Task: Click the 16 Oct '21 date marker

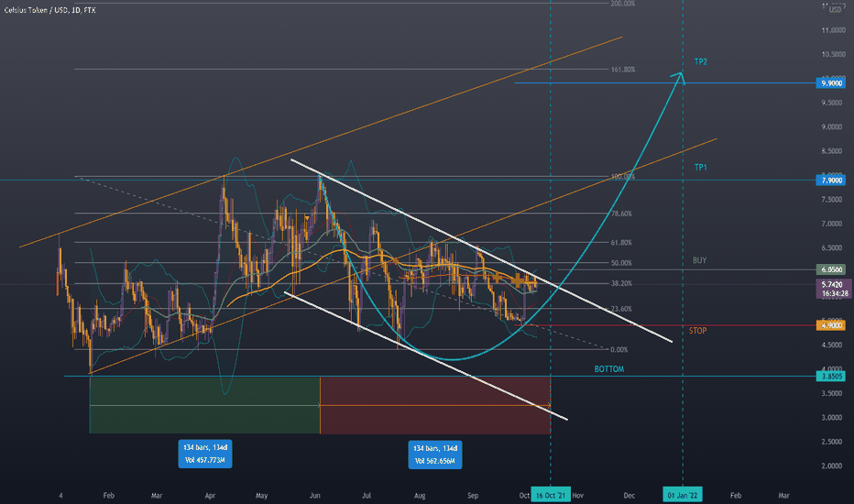Action: [551, 495]
